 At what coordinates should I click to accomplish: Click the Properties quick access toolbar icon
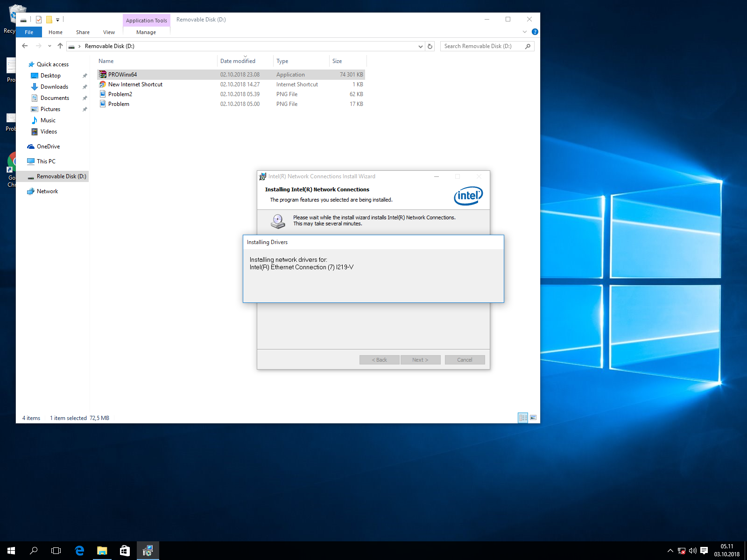tap(39, 20)
